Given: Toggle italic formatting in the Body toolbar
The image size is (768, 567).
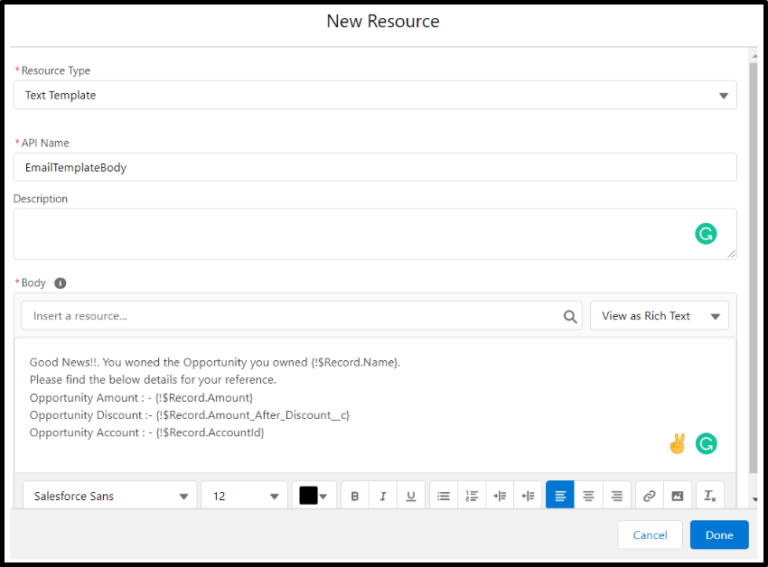Looking at the screenshot, I should click(383, 496).
